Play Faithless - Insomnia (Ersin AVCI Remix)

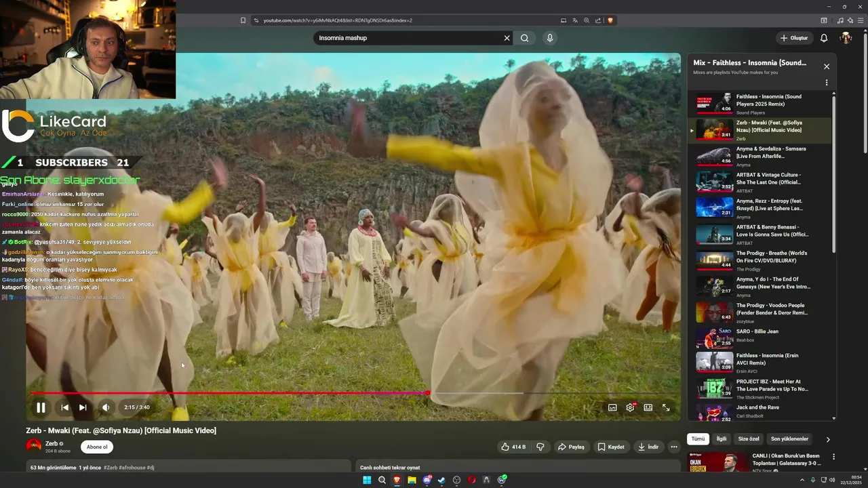coord(759,363)
